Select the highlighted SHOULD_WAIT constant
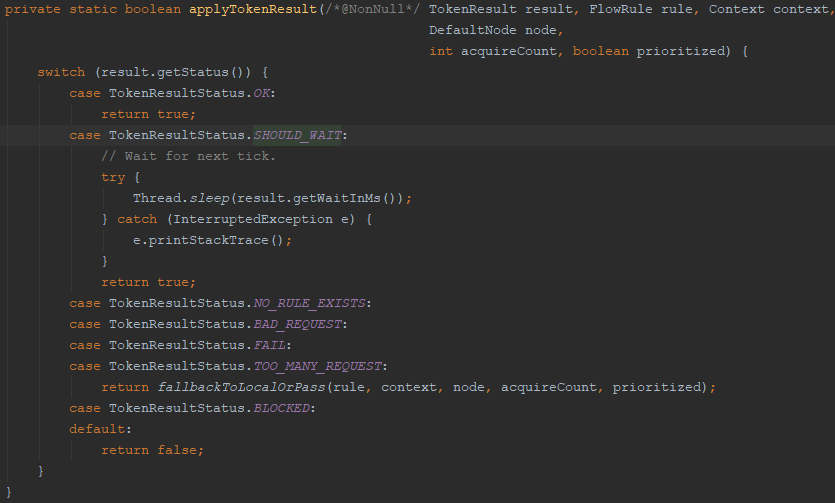Viewport: 835px width, 503px height. point(298,135)
